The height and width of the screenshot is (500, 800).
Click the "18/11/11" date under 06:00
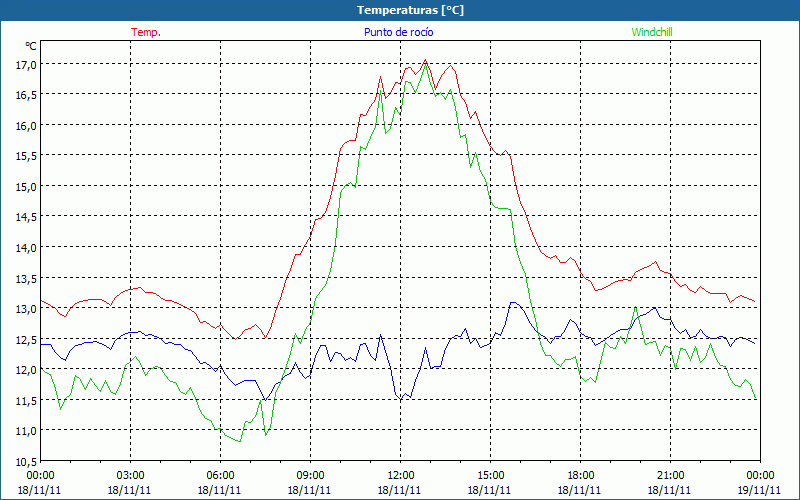tap(219, 490)
